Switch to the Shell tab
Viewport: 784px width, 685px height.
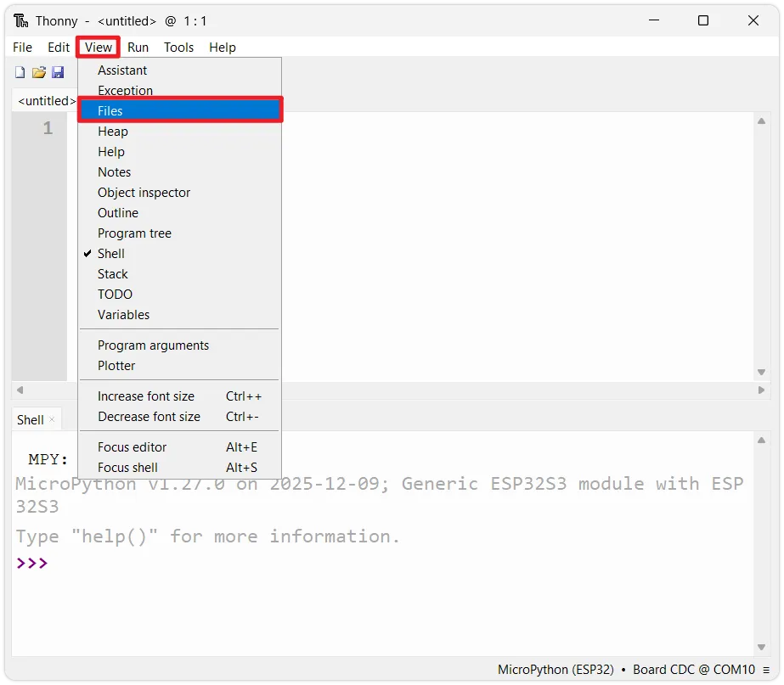pos(31,420)
